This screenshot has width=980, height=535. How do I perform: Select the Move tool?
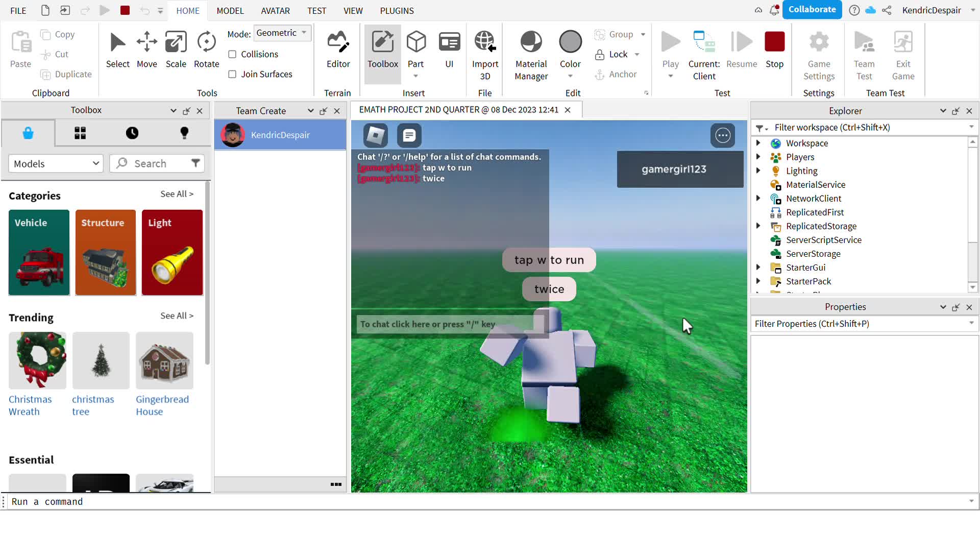point(147,50)
